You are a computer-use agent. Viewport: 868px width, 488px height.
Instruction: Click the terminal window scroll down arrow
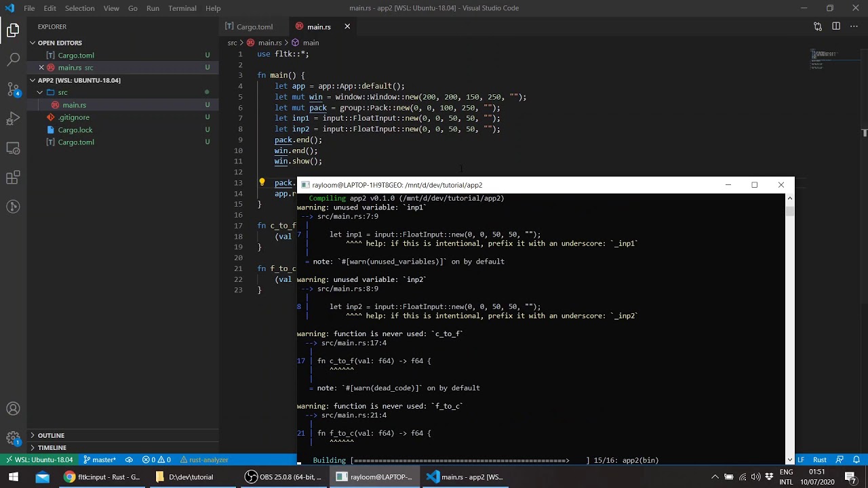[789, 459]
